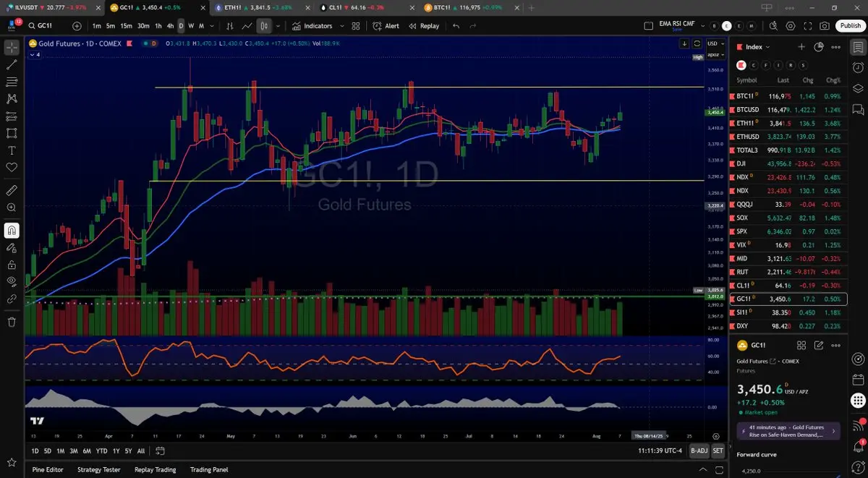Select DXY row in watchlist
The width and height of the screenshot is (868, 478).
click(x=788, y=326)
